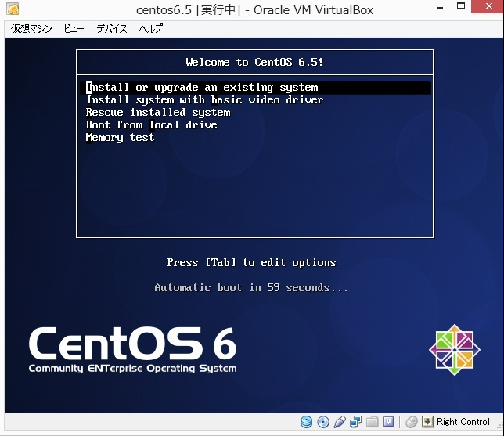Open the USB devices status icon
The height and width of the screenshot is (436, 504).
point(340,422)
